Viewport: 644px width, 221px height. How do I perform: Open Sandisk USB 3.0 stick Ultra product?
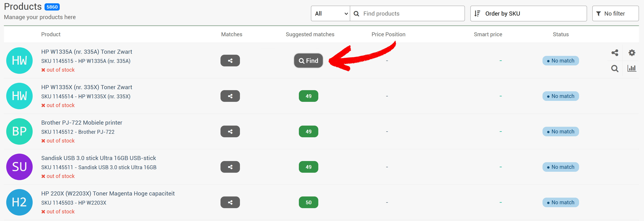tap(99, 158)
